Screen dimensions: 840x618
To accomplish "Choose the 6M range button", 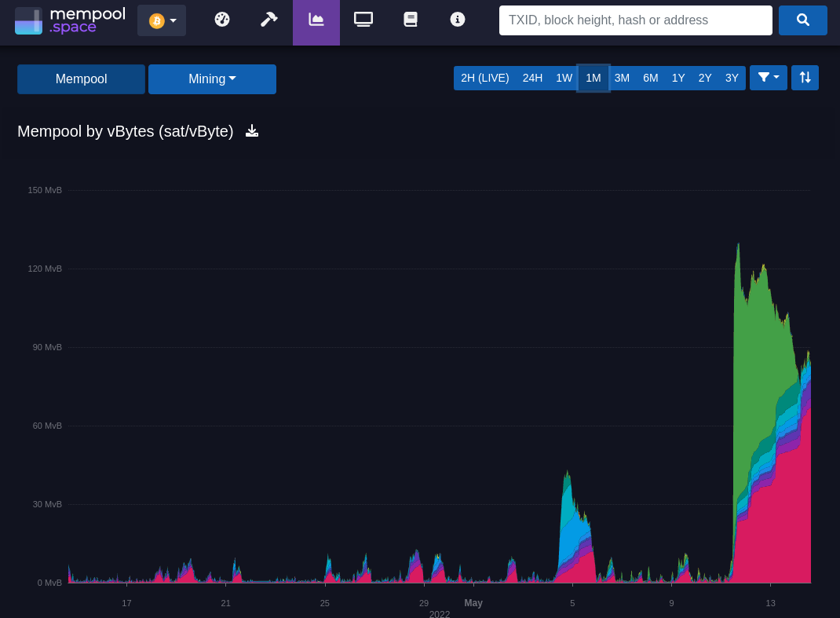I will click(650, 78).
